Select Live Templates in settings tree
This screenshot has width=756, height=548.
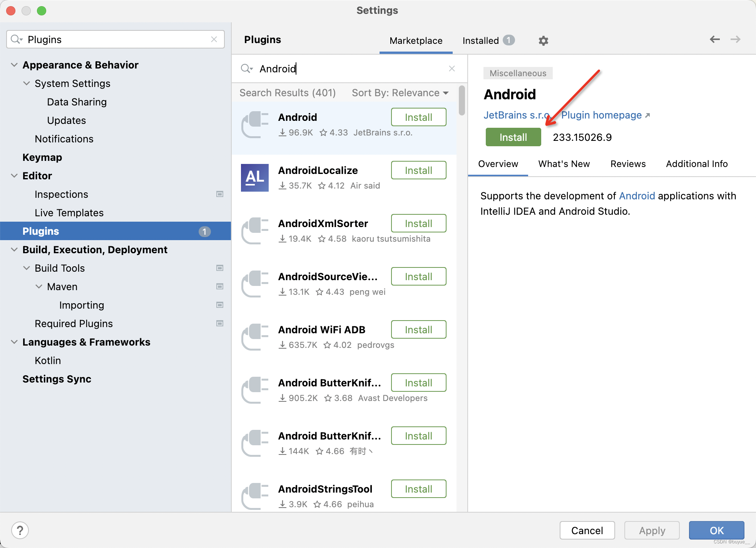tap(69, 213)
